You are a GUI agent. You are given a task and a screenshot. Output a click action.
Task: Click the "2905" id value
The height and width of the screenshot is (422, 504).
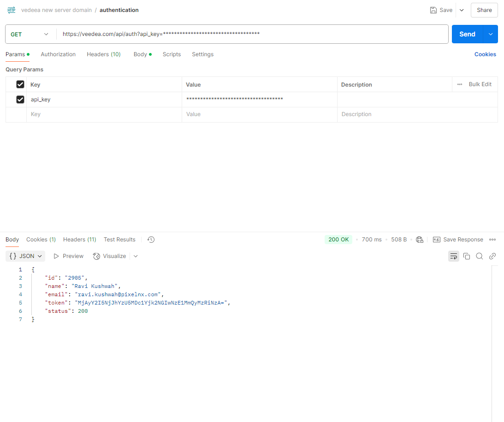coord(75,278)
